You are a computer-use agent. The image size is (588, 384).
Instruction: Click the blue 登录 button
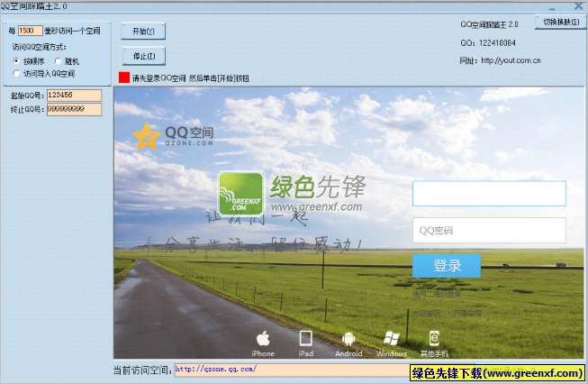click(x=447, y=266)
